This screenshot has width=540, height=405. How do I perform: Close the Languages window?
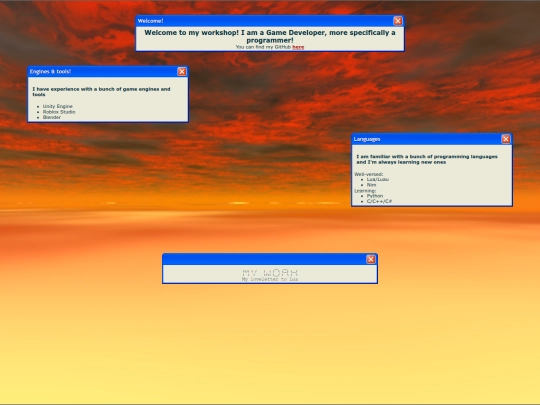click(506, 139)
